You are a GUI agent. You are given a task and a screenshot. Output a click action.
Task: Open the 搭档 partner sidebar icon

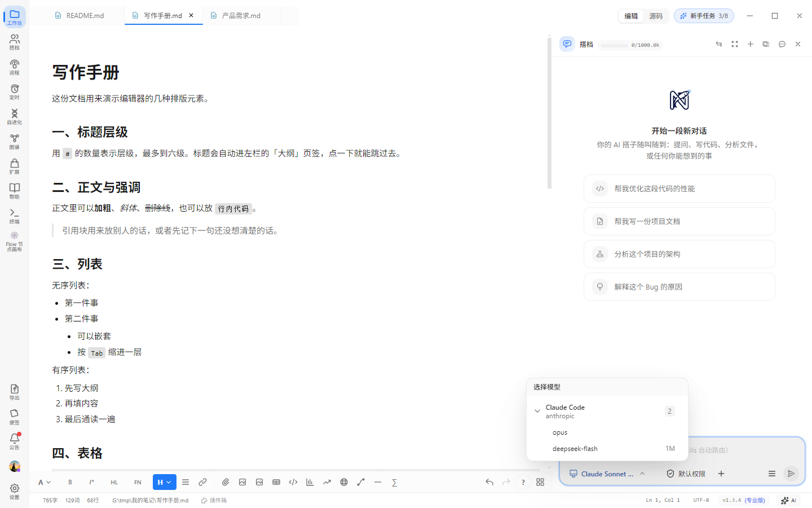point(15,42)
